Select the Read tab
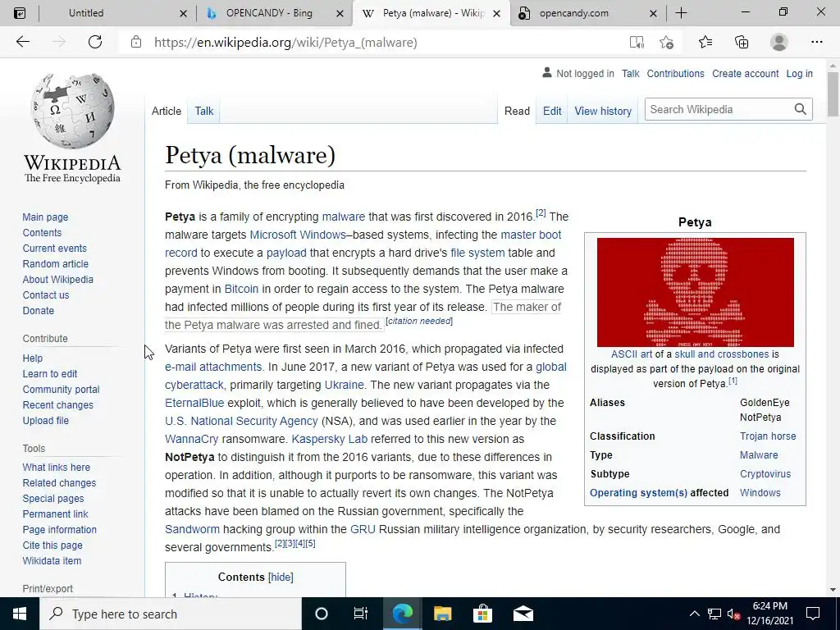This screenshot has width=840, height=630. coord(517,111)
